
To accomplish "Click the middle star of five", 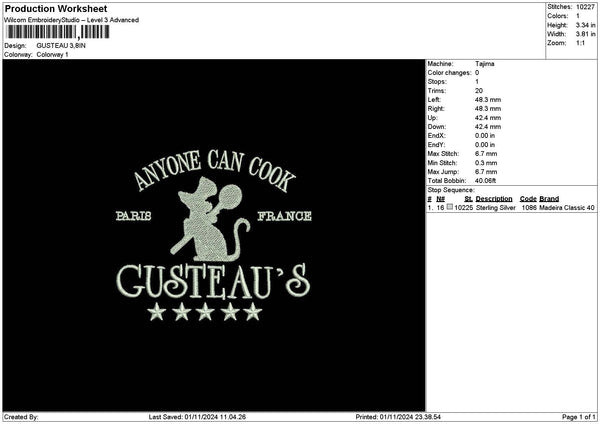I will (205, 311).
